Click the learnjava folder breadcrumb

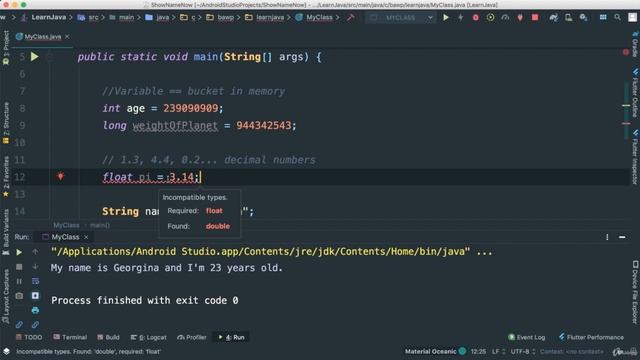coord(265,18)
